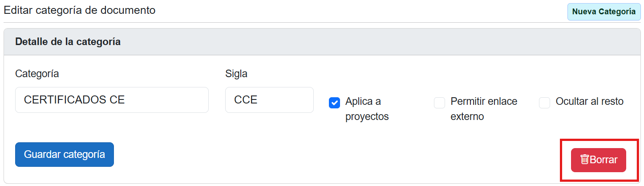Enable the Permitir enlace externo checkbox
Screen dimensions: 644x186
439,103
